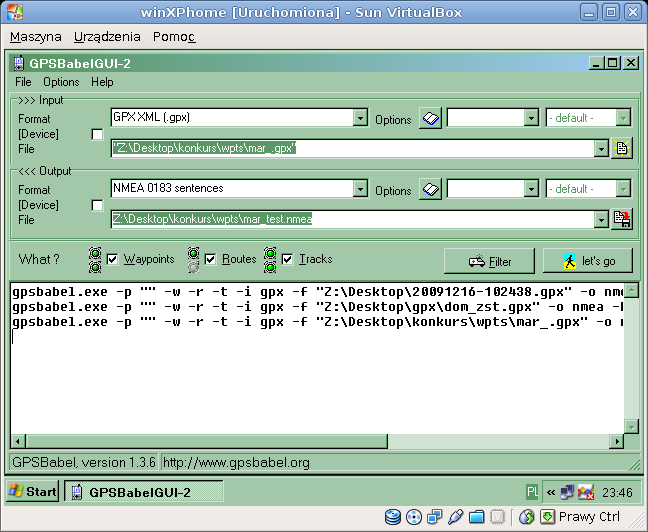The width and height of the screenshot is (648, 532).
Task: Expand Input options empty dropdown
Action: (x=531, y=118)
